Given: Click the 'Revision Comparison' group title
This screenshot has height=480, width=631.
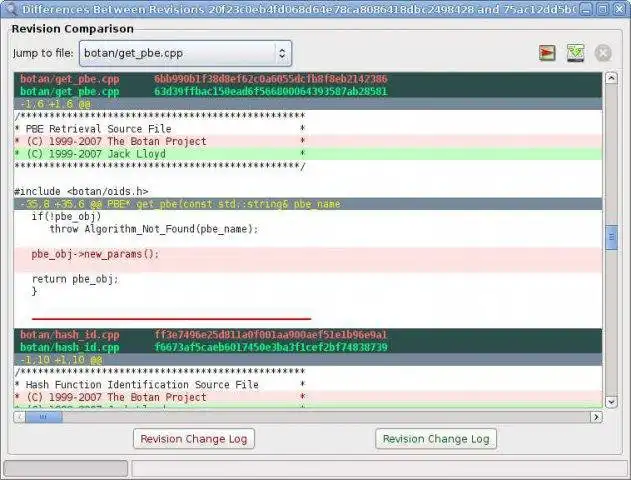Looking at the screenshot, I should [72, 29].
